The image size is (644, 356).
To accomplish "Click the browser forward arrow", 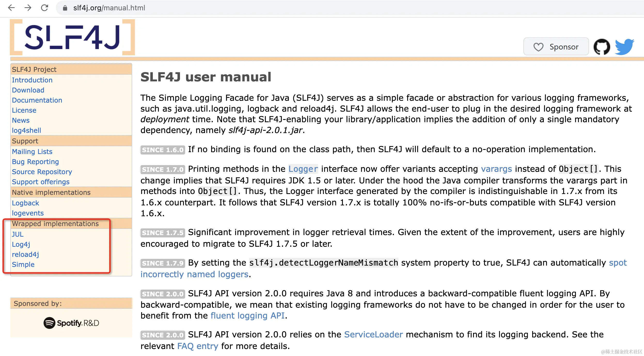I will [28, 8].
